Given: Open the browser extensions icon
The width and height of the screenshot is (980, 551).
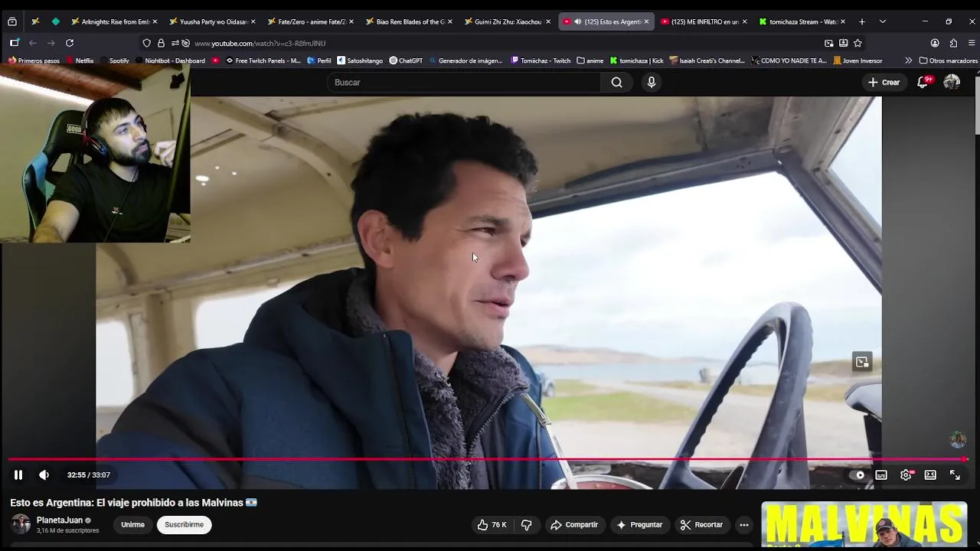Looking at the screenshot, I should 953,43.
